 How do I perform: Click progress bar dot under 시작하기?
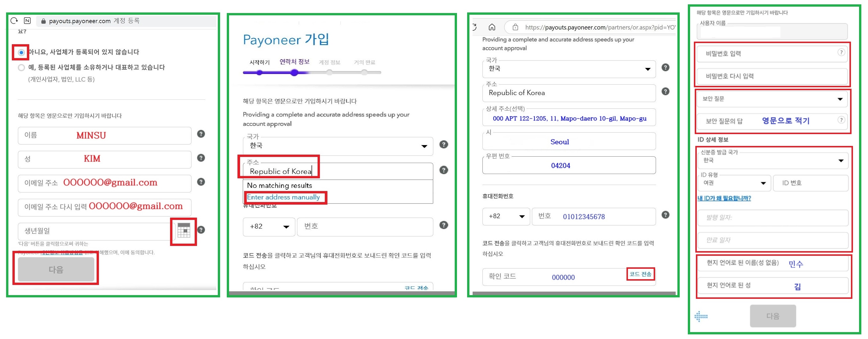(259, 72)
